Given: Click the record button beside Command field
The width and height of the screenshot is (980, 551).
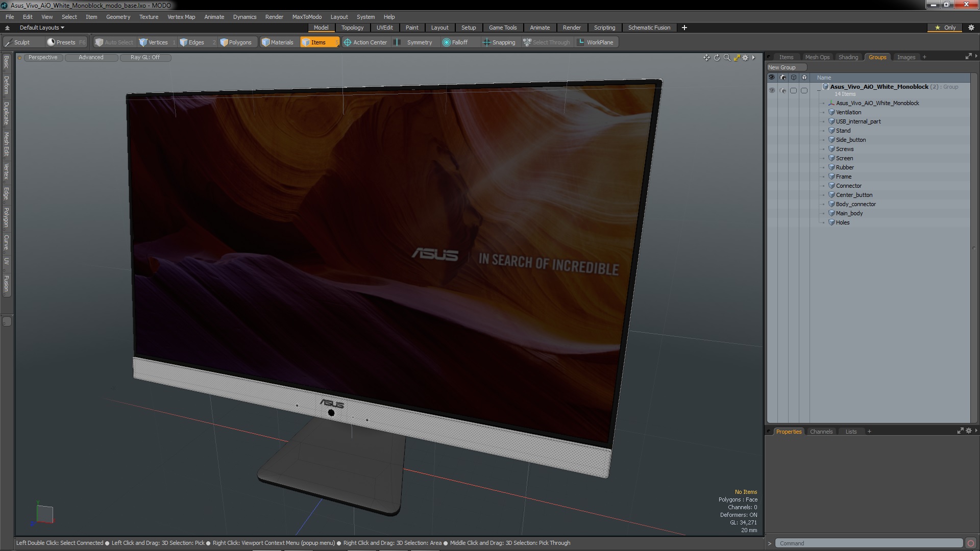Looking at the screenshot, I should point(971,543).
